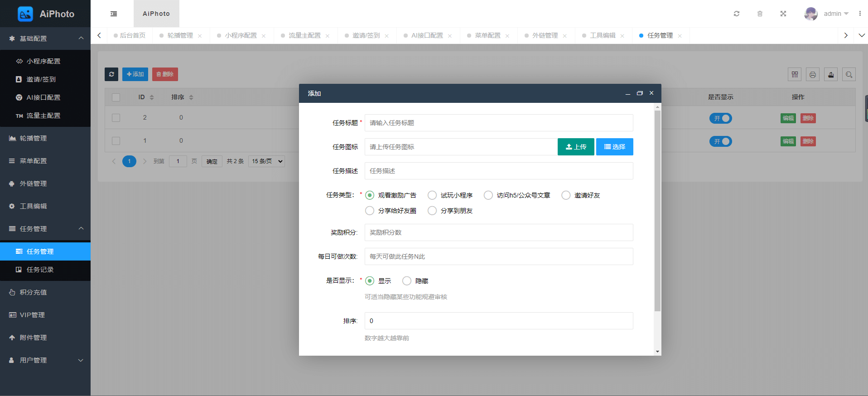
Task: Select the 分享给好友圈 radio option
Action: point(370,211)
